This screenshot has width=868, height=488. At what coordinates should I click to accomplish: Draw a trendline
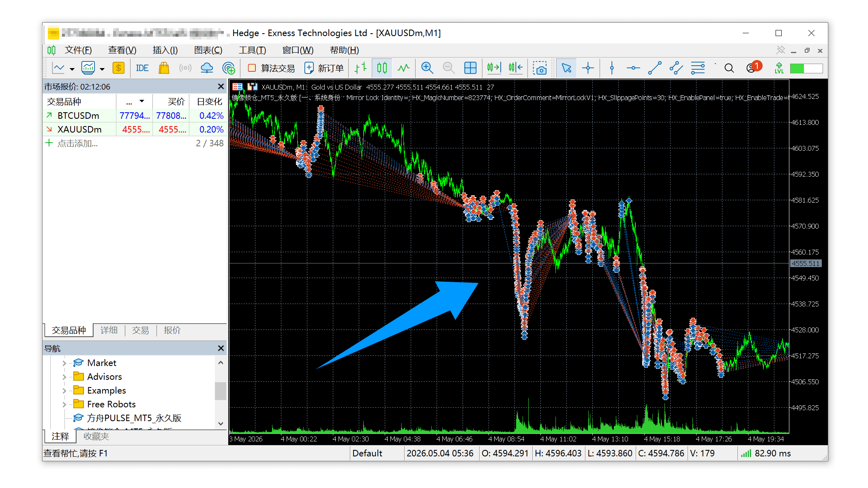(654, 68)
